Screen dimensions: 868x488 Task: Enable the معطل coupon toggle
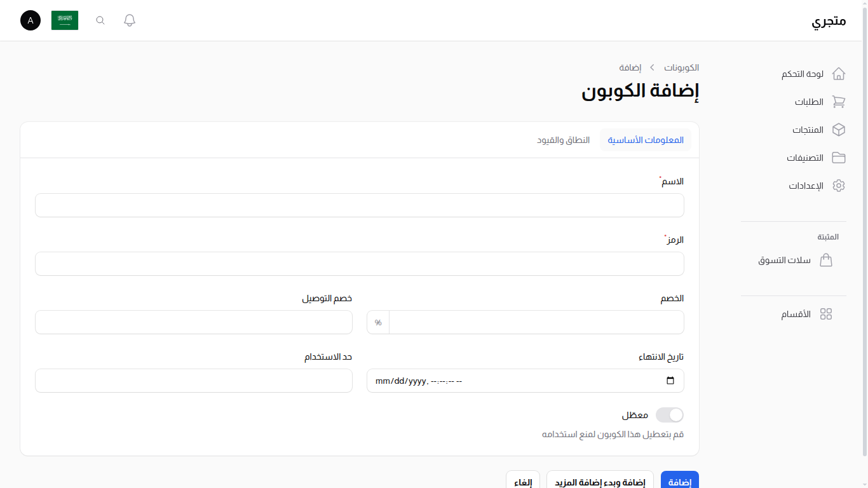(x=669, y=414)
